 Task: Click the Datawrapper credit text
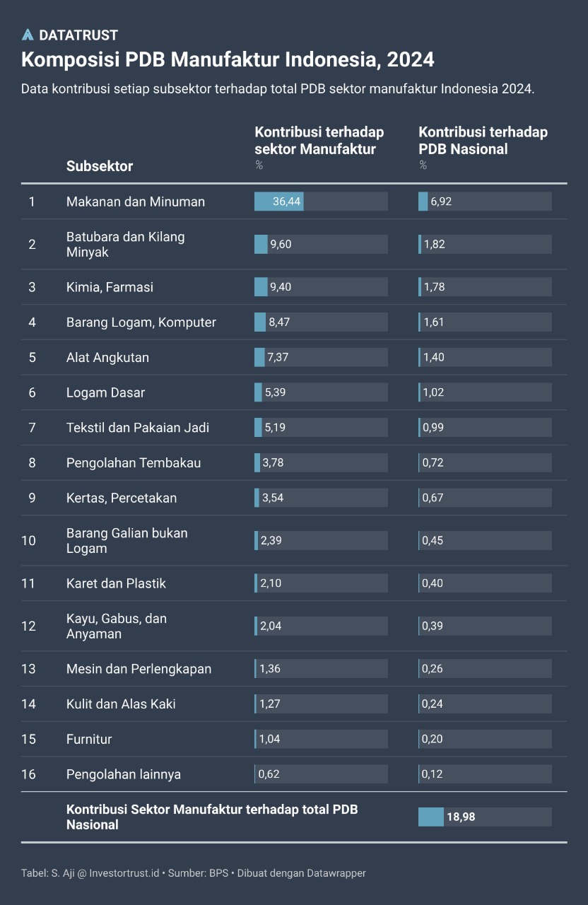click(x=336, y=873)
